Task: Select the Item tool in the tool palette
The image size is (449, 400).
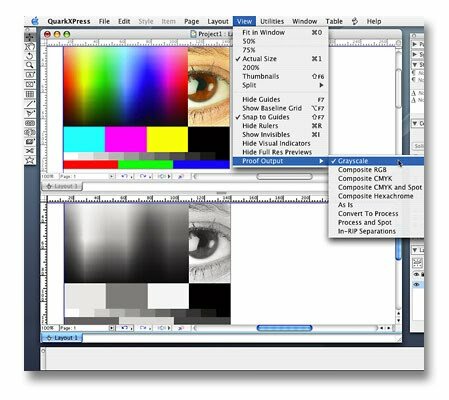Action: click(x=30, y=37)
